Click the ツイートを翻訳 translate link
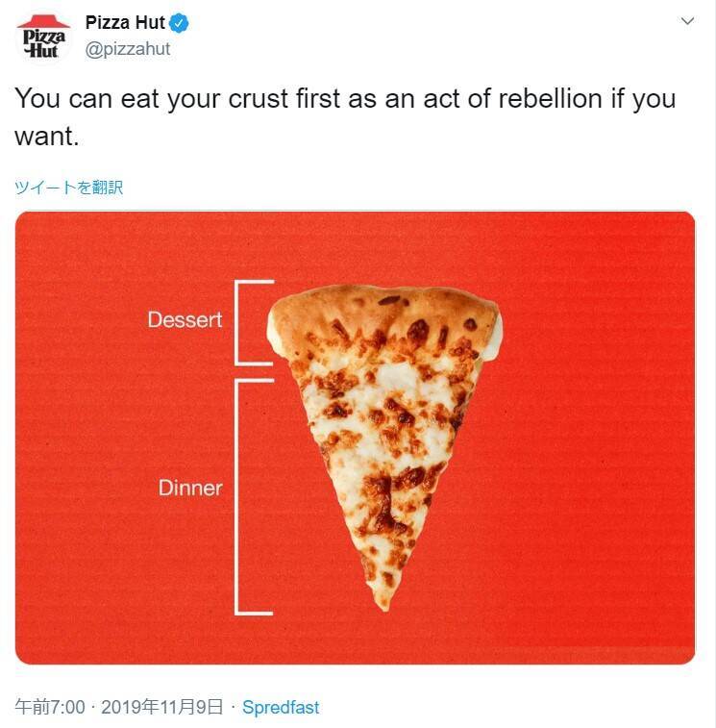 pyautogui.click(x=69, y=188)
